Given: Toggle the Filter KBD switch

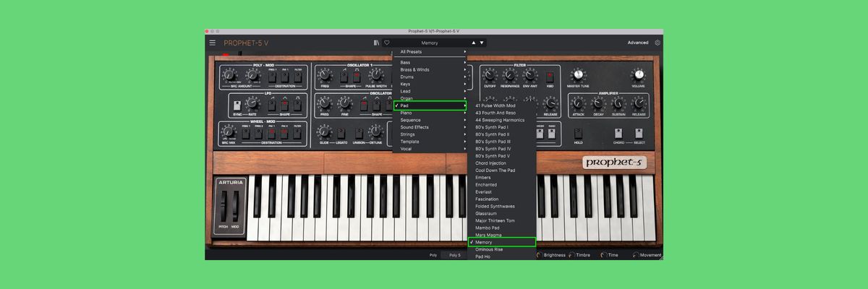Looking at the screenshot, I should point(550,76).
